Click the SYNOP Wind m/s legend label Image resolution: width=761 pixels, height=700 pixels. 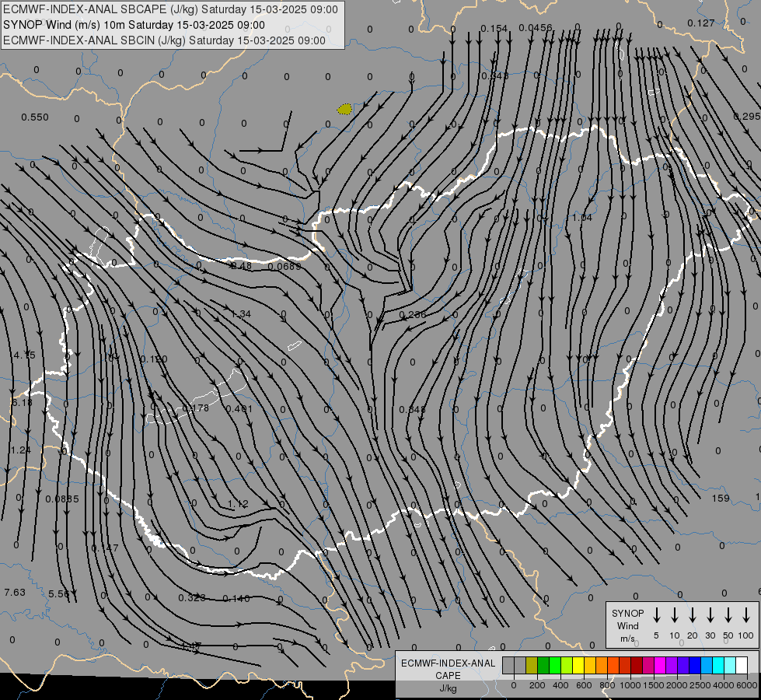point(627,625)
